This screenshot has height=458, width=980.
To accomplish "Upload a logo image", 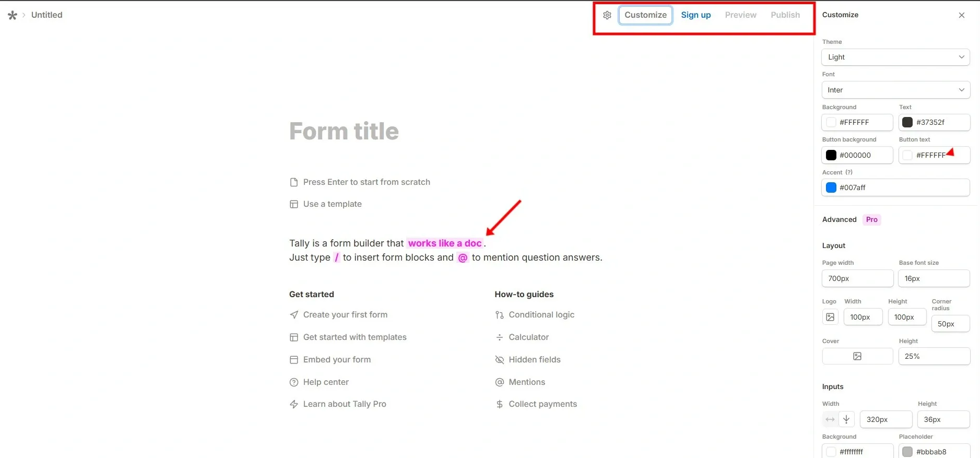I will tap(830, 317).
